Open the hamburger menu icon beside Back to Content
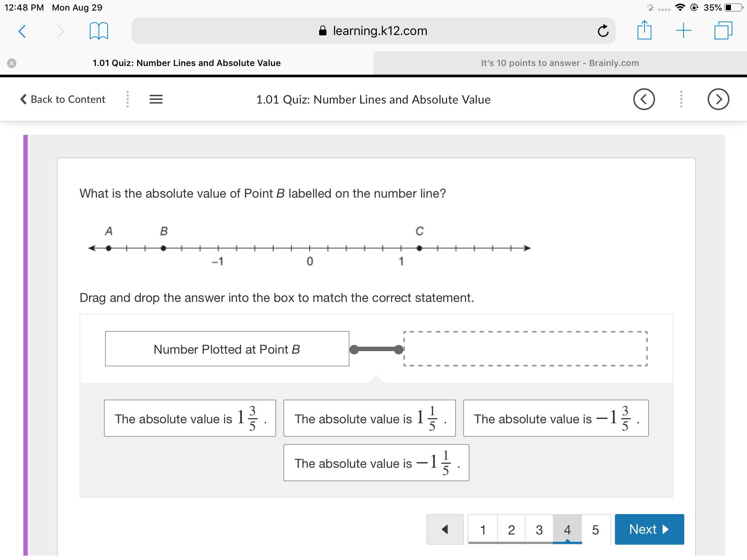This screenshot has width=747, height=560. (x=156, y=99)
